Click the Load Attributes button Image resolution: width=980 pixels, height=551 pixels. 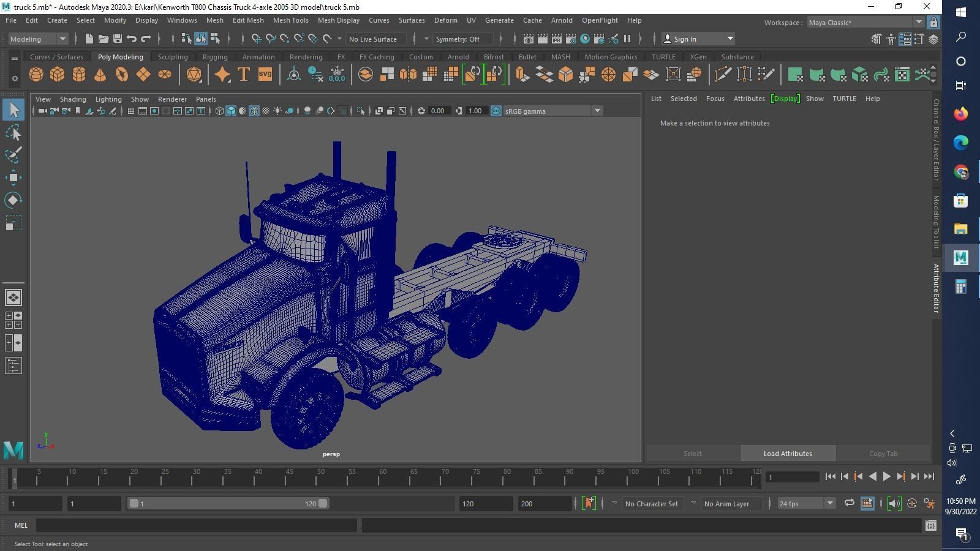pos(788,454)
